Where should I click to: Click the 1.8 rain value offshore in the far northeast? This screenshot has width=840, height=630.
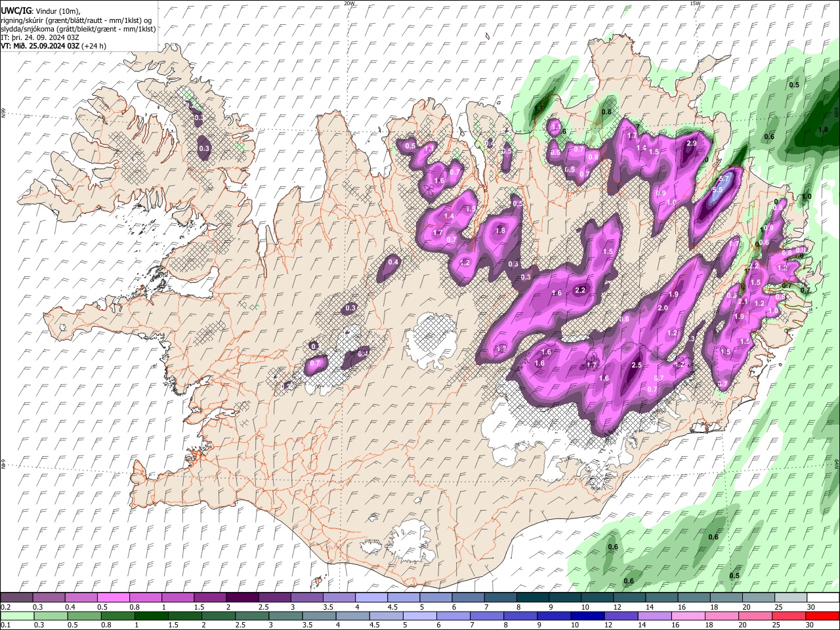[823, 130]
